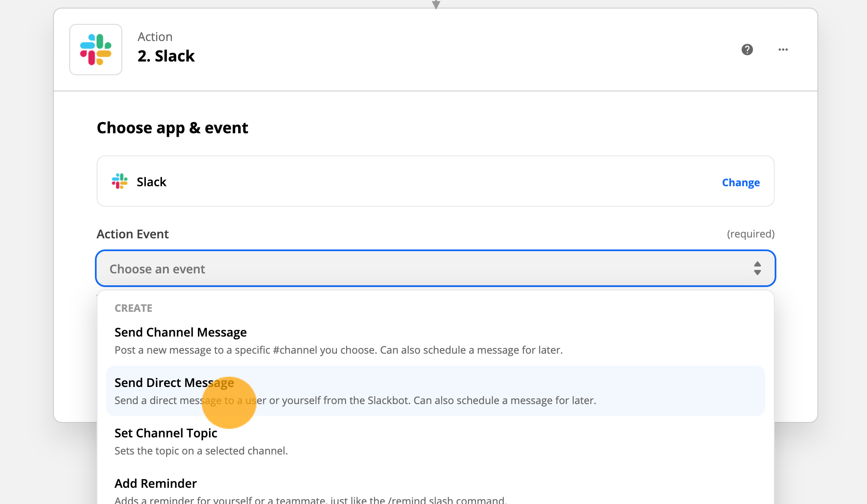Click the Slack name in the app field
Screen dimensions: 867x504
pos(151,182)
